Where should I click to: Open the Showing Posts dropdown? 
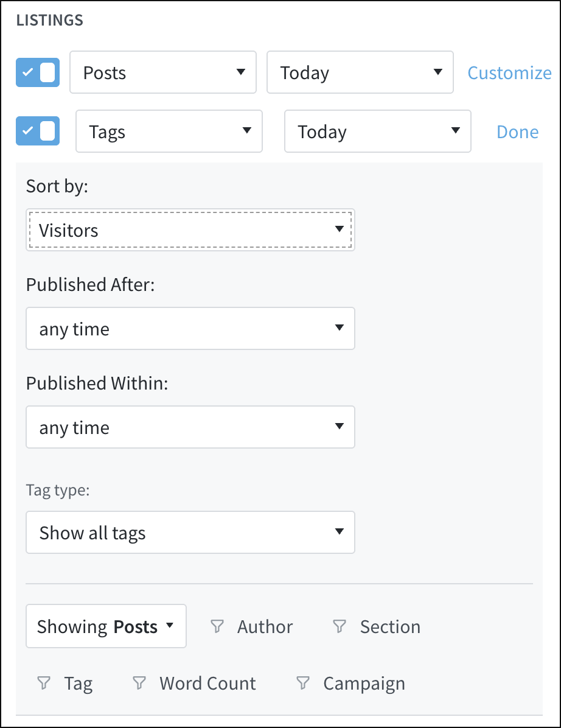point(106,626)
